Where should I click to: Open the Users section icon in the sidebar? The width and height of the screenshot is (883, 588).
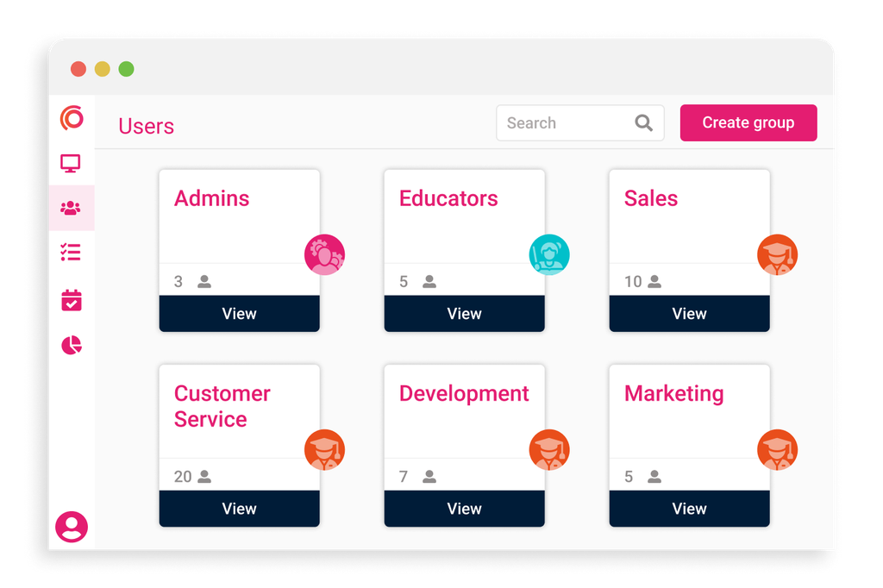(72, 208)
